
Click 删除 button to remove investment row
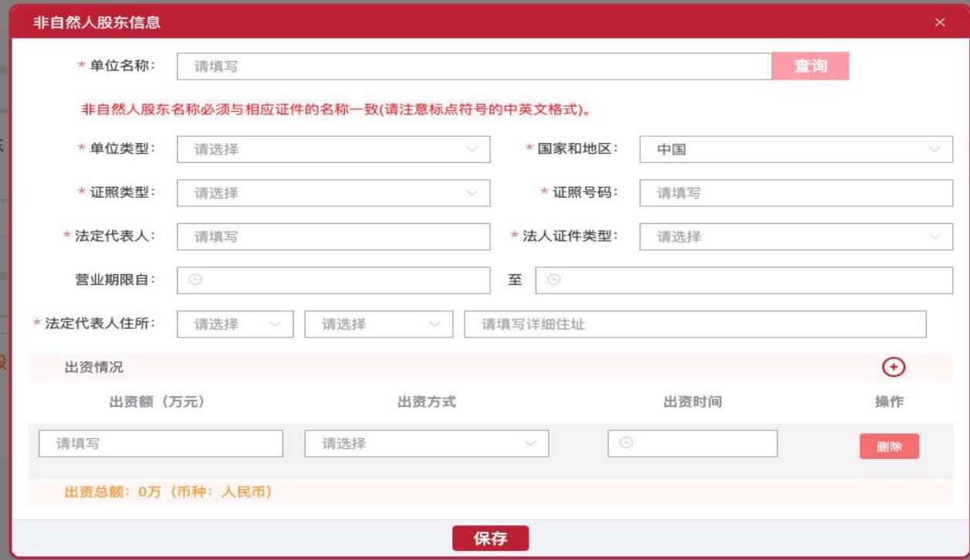[x=889, y=446]
